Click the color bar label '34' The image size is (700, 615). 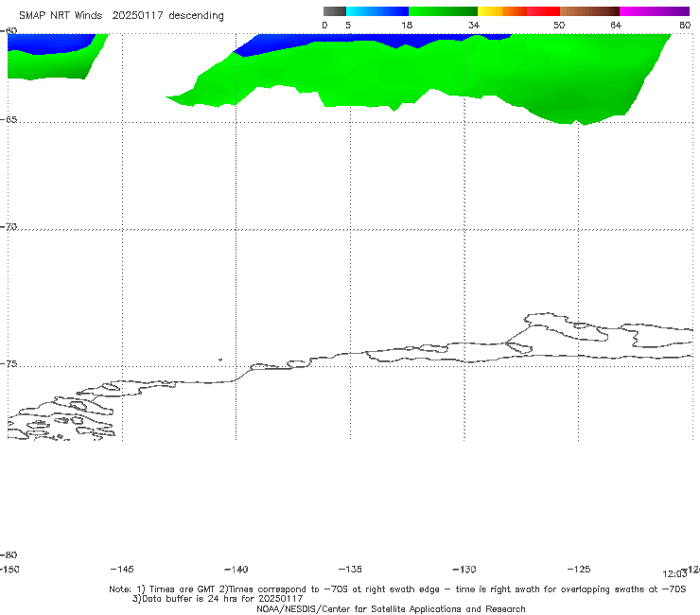coord(474,25)
